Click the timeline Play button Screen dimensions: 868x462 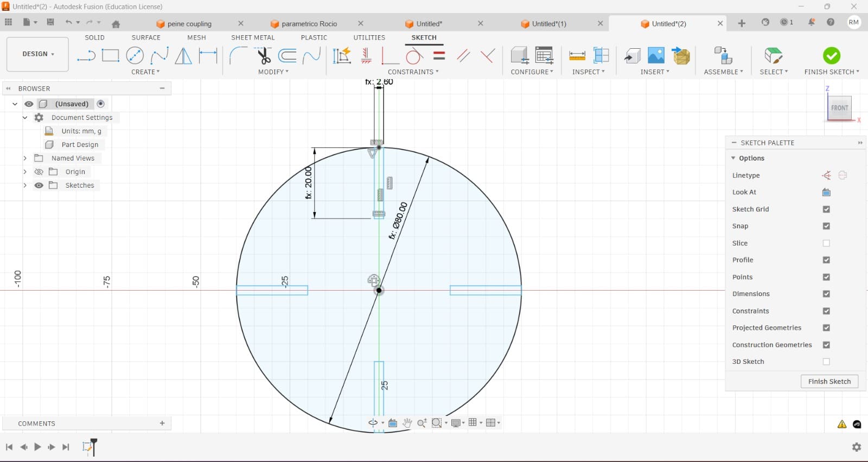coord(37,447)
